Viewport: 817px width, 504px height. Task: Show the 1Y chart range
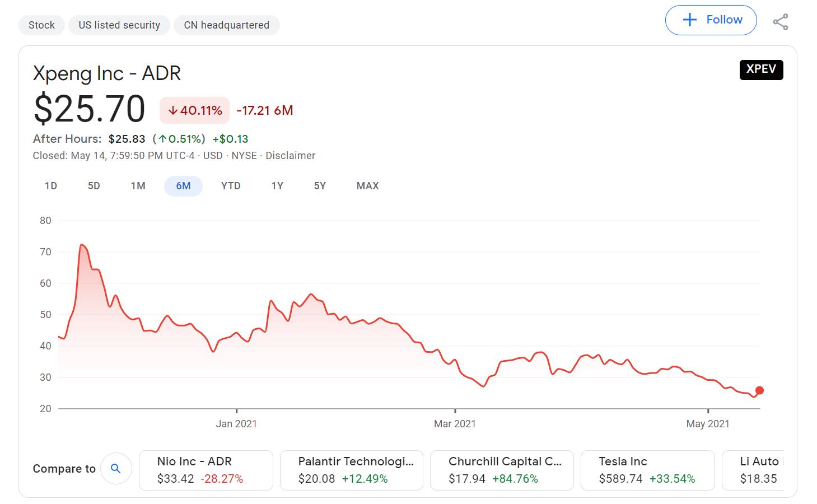(277, 186)
